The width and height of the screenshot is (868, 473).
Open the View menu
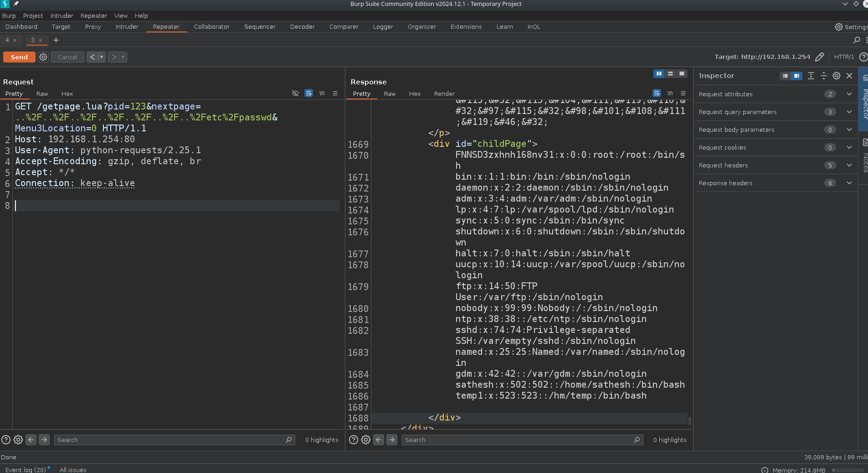pos(121,16)
